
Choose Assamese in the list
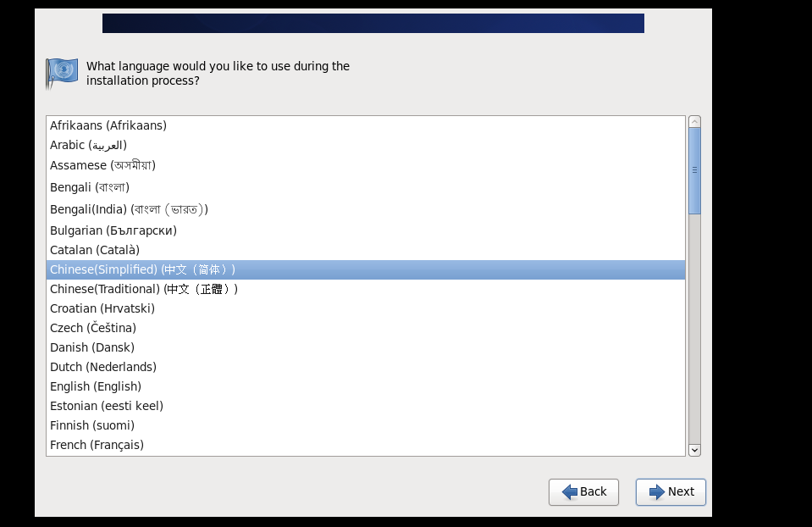point(366,165)
